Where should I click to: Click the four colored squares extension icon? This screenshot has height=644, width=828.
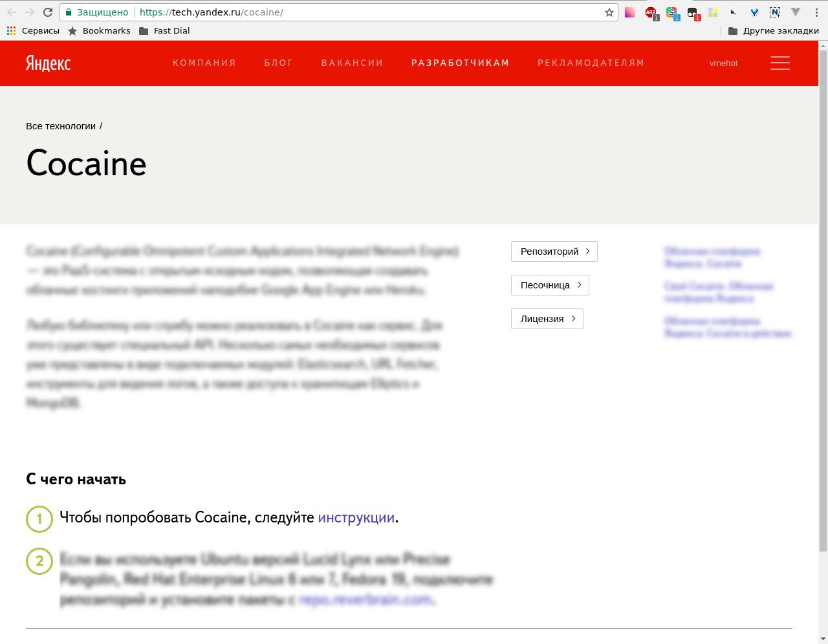click(x=713, y=12)
